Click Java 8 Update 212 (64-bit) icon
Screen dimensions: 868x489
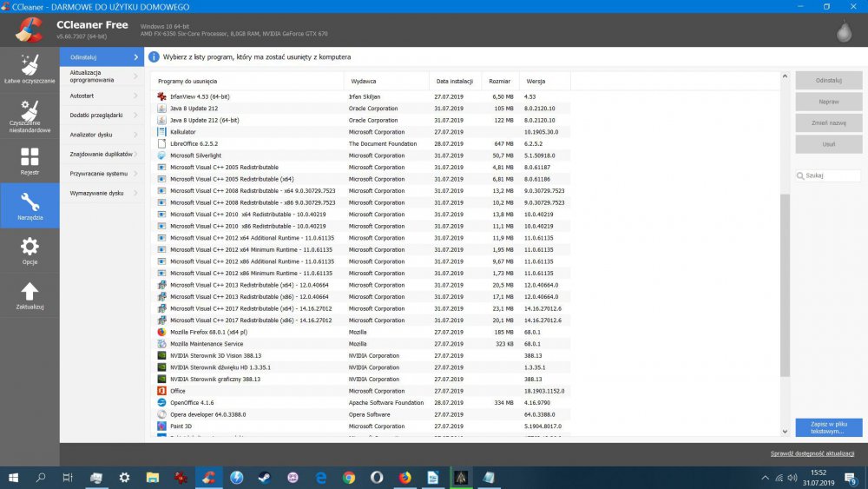(161, 120)
